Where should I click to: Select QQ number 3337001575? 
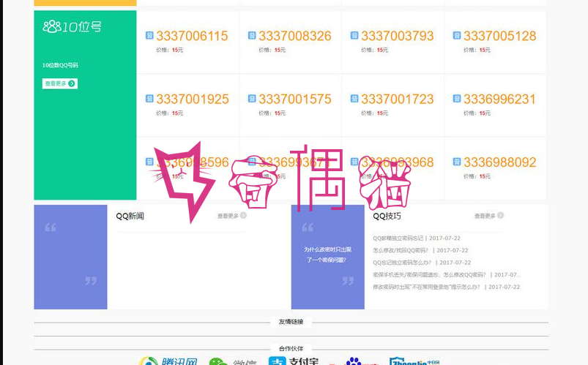point(295,99)
